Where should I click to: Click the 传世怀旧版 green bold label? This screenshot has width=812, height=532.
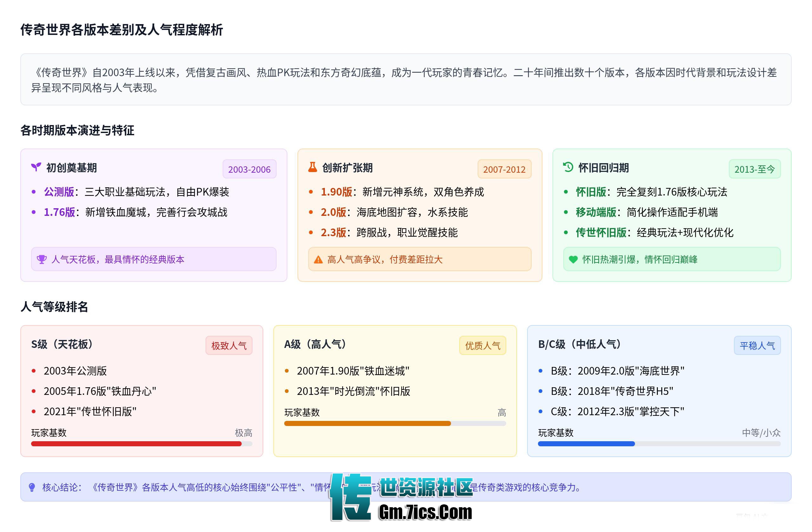(x=601, y=233)
